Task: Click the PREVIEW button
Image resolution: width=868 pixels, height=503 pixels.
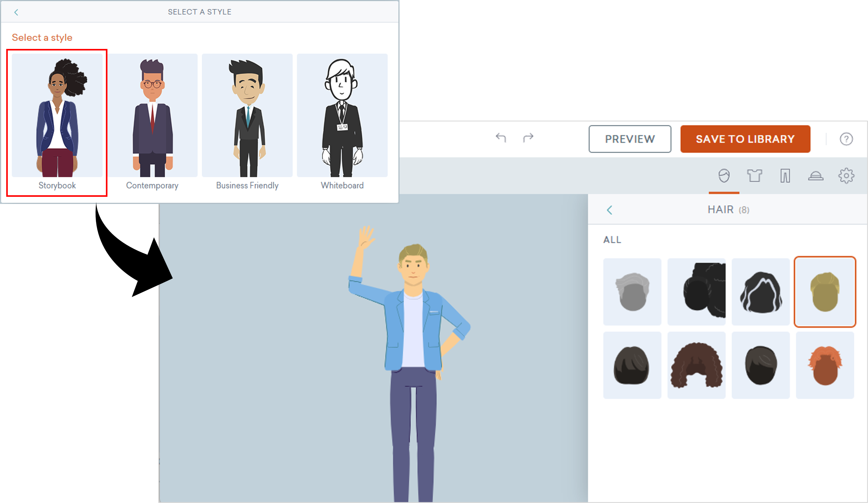Action: [x=630, y=139]
